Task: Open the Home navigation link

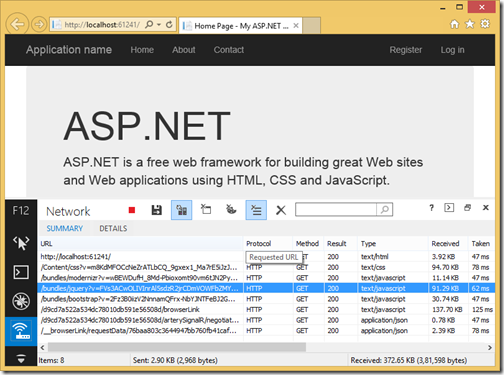Action: point(142,50)
